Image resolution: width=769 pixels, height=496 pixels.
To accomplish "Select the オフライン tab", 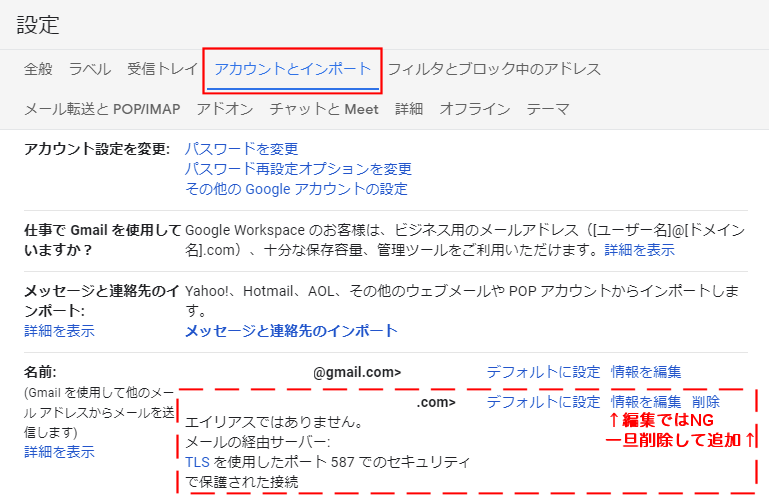I will [x=475, y=109].
